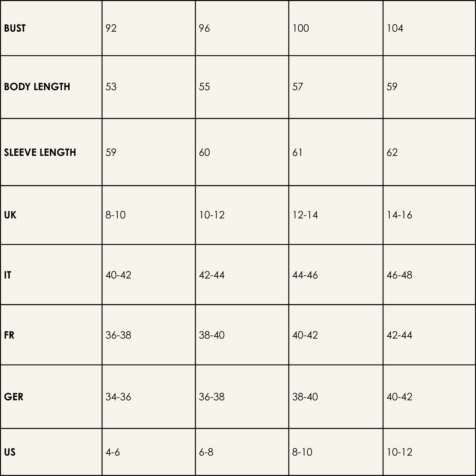
Task: Click body length value 55
Action: click(x=204, y=87)
